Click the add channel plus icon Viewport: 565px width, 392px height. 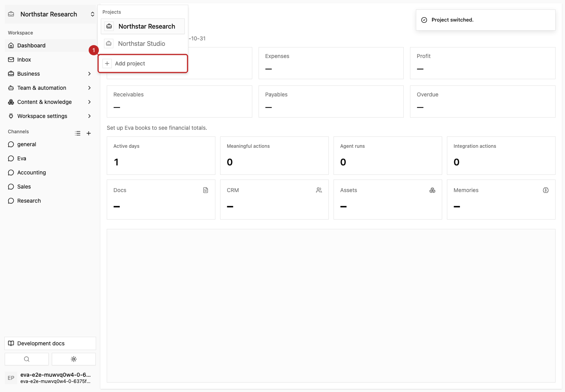pos(89,133)
